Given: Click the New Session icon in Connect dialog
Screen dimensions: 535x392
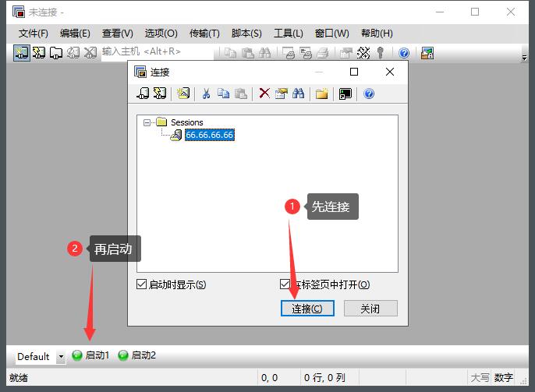Looking at the screenshot, I should tap(183, 94).
